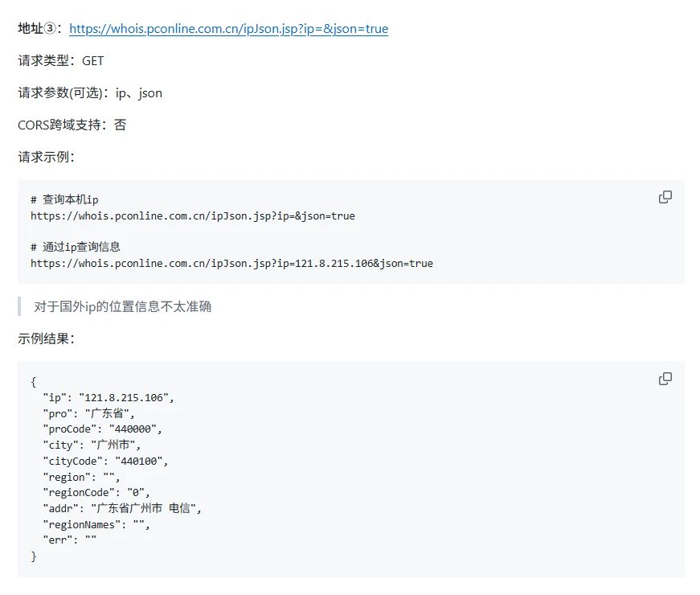
Task: Open the whois.pconline.com.cn ipJson link
Action: click(x=228, y=29)
